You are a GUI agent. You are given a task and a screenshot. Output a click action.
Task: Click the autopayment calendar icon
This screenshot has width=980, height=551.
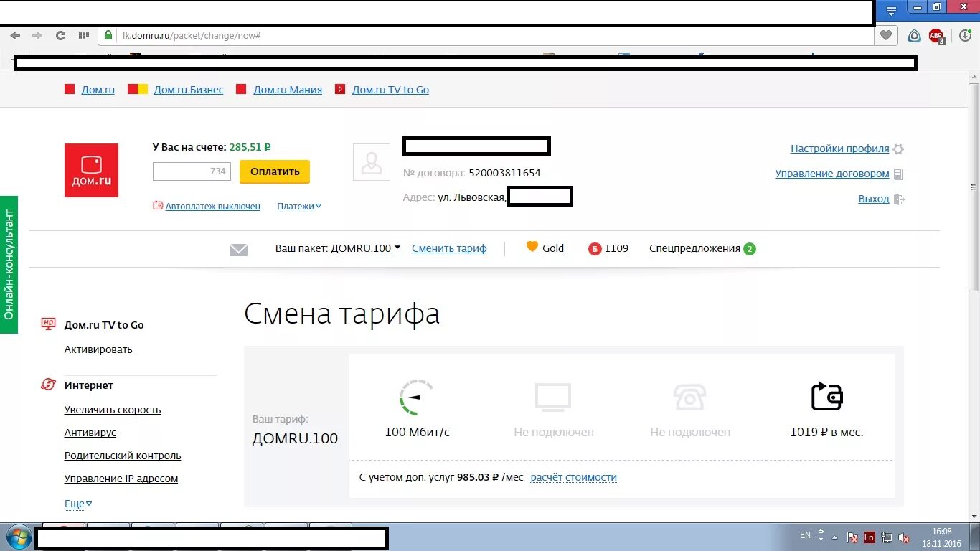click(x=158, y=205)
